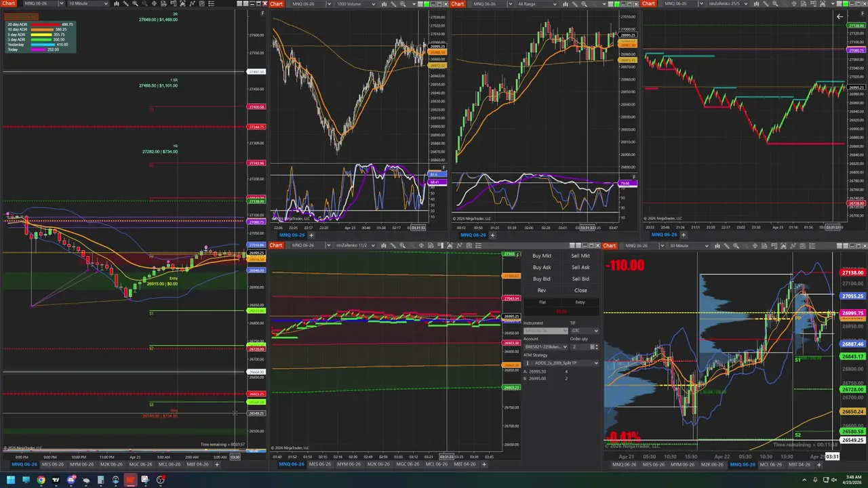Image resolution: width=868 pixels, height=488 pixels.
Task: Click green link color square in ninZaRenko 25/5 chart
Action: click(x=846, y=3)
